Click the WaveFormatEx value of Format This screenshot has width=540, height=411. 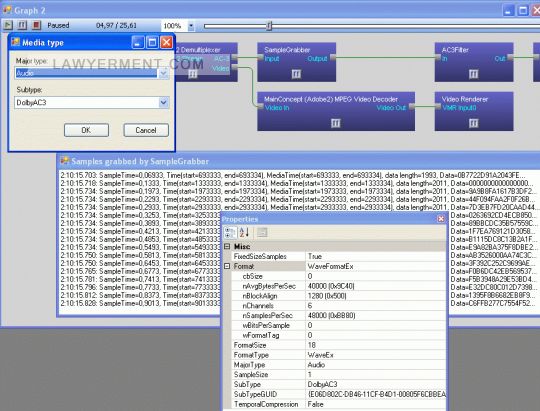tap(375, 266)
